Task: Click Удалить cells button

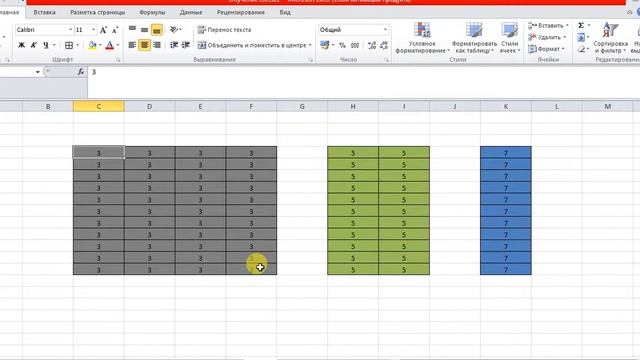Action: [547, 37]
